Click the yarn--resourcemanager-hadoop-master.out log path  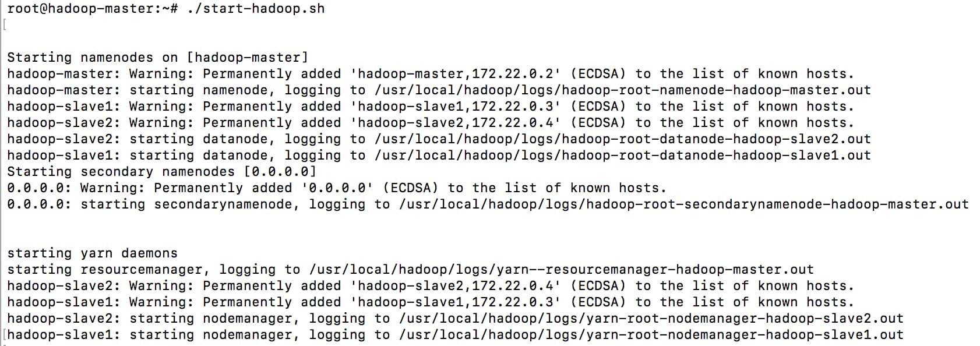(x=561, y=270)
